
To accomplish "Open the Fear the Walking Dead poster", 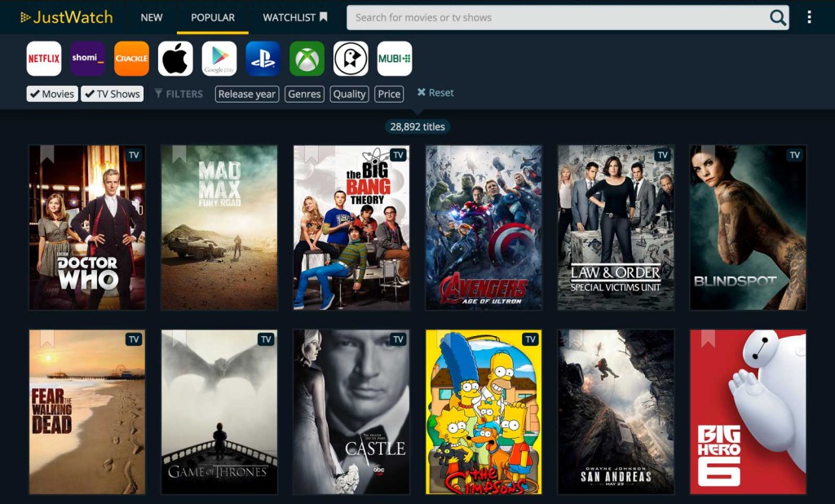I will coord(86,412).
